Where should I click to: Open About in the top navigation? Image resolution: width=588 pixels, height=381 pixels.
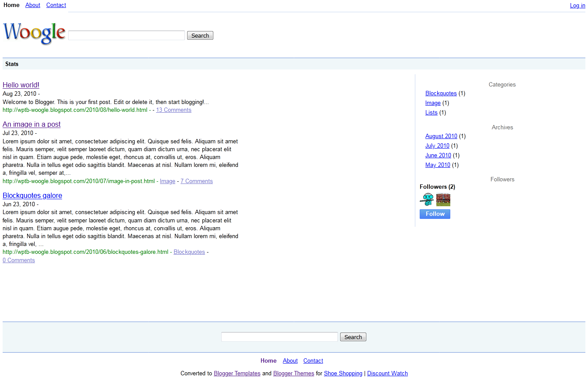tap(33, 5)
